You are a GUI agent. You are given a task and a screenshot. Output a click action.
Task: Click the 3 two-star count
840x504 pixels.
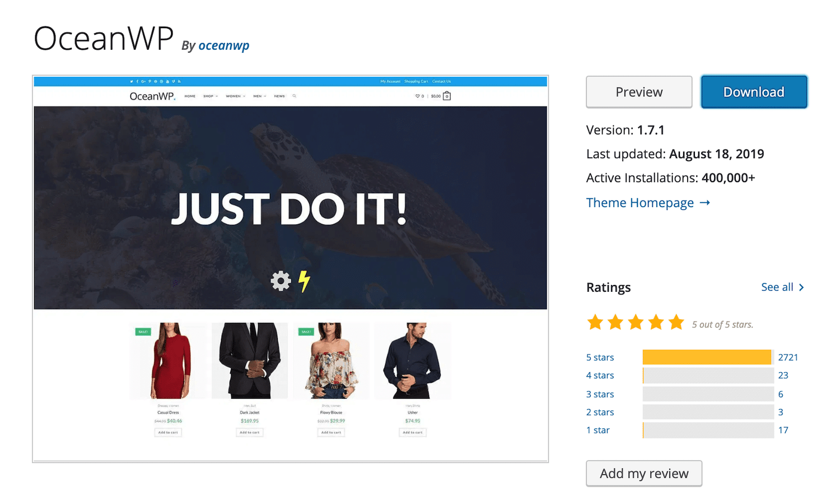(x=781, y=412)
